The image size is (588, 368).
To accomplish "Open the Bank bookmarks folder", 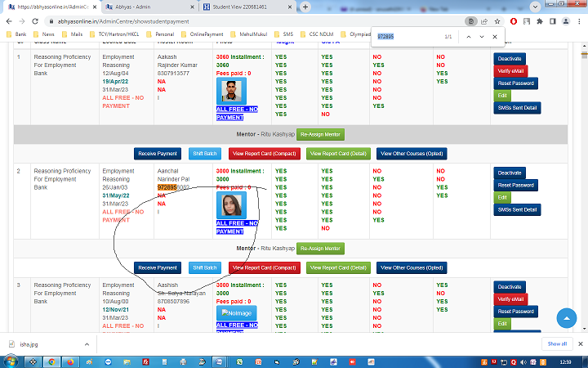I will click(16, 35).
